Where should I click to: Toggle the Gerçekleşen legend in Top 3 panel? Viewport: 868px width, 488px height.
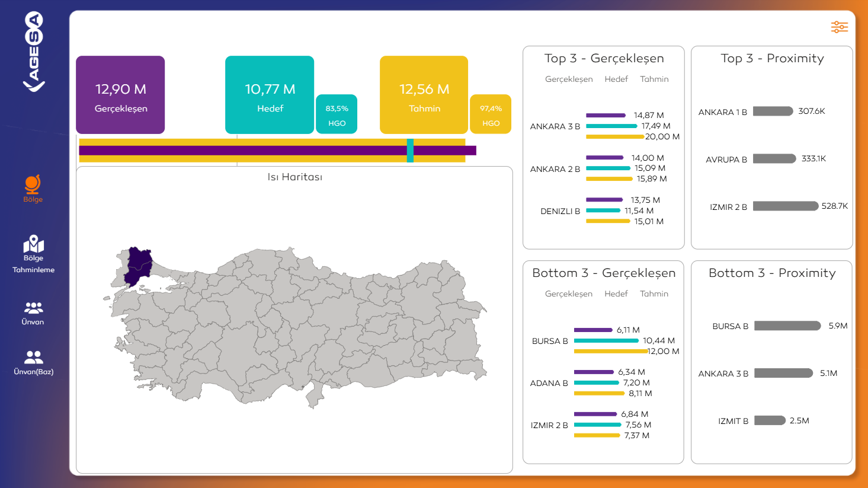tap(568, 78)
